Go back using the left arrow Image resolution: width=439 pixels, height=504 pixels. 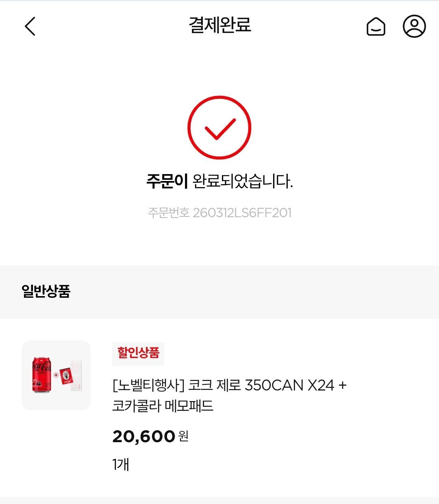(x=30, y=26)
